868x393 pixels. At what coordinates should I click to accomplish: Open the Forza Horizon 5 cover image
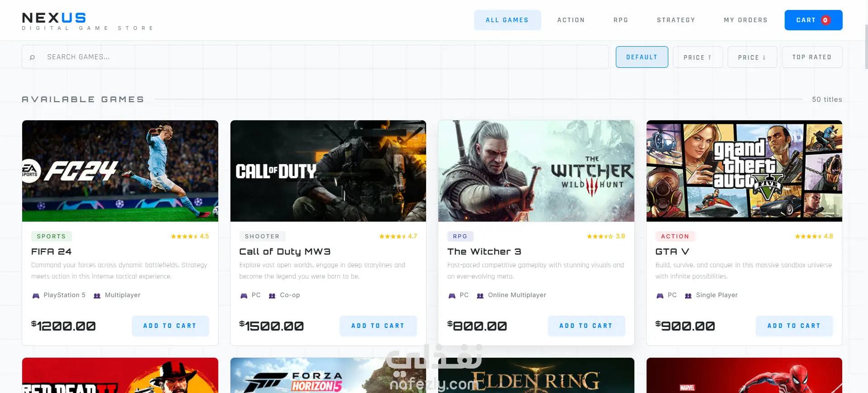click(x=328, y=375)
